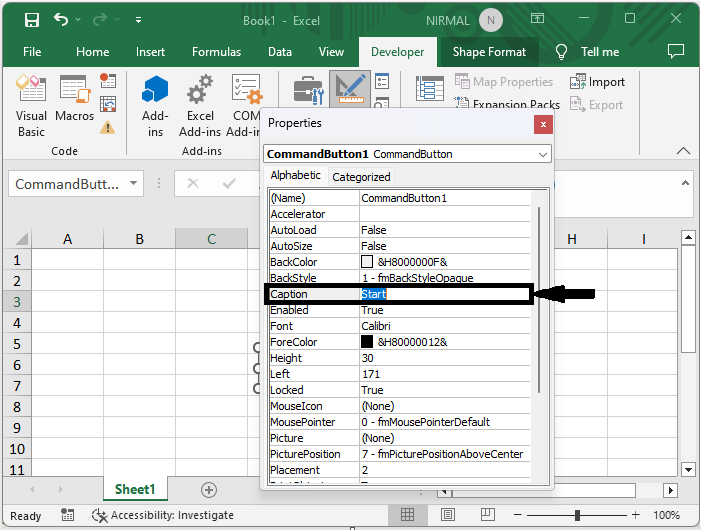Open the File tab

[x=32, y=52]
